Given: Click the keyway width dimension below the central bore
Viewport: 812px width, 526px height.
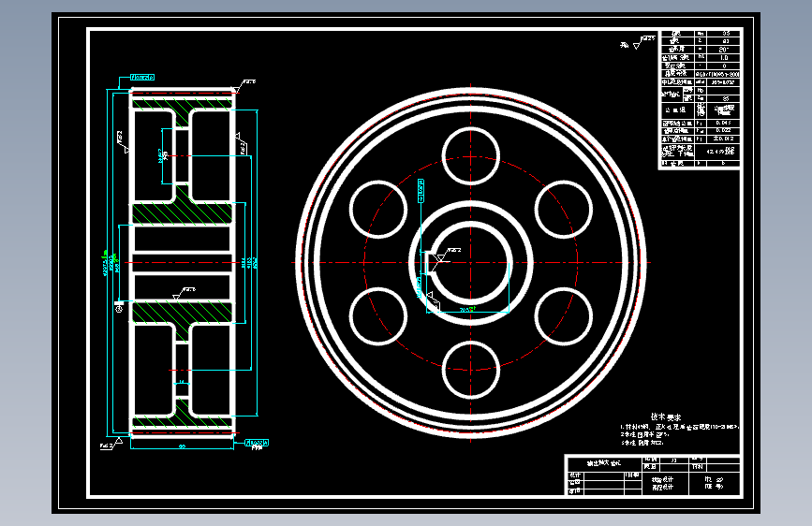Looking at the screenshot, I should point(467,310).
